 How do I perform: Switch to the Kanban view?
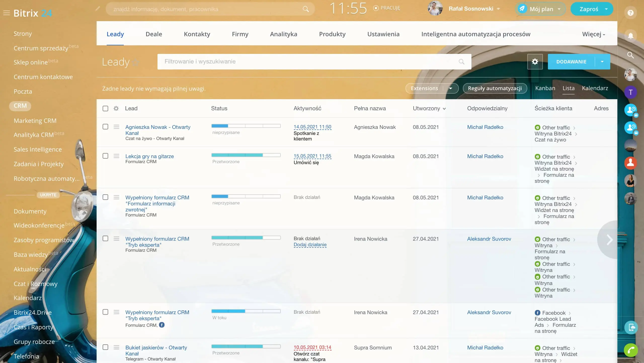pos(545,88)
